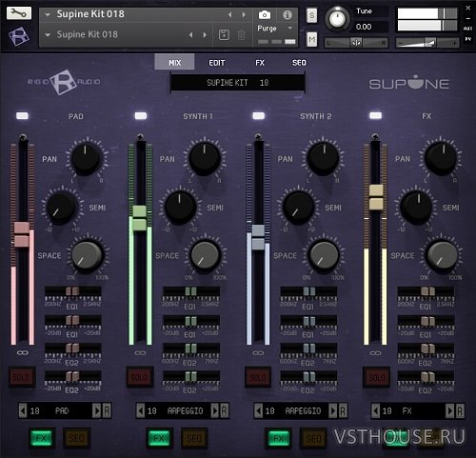Randomize the PAD sound with R button
This screenshot has height=458, width=476.
107,411
